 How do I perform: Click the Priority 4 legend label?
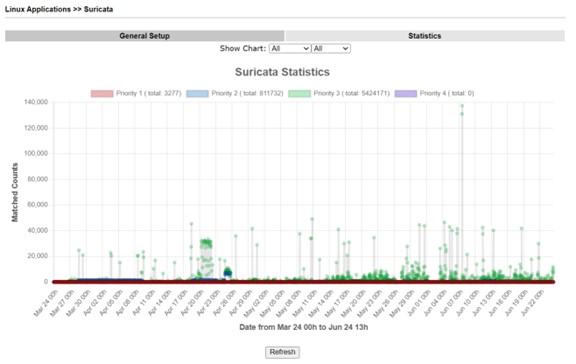447,93
